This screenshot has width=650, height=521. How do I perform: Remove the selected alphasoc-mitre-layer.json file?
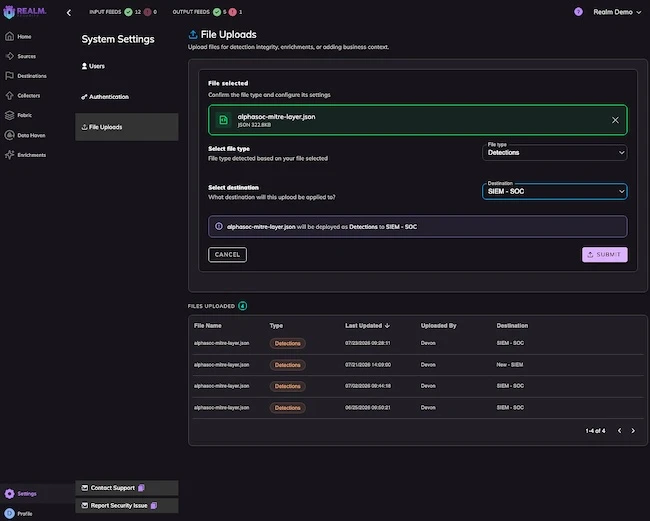(x=615, y=120)
